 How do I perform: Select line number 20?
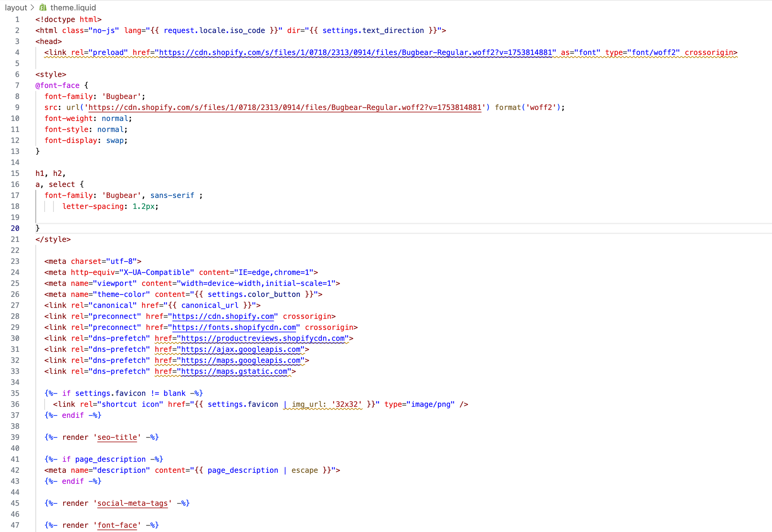coord(15,228)
